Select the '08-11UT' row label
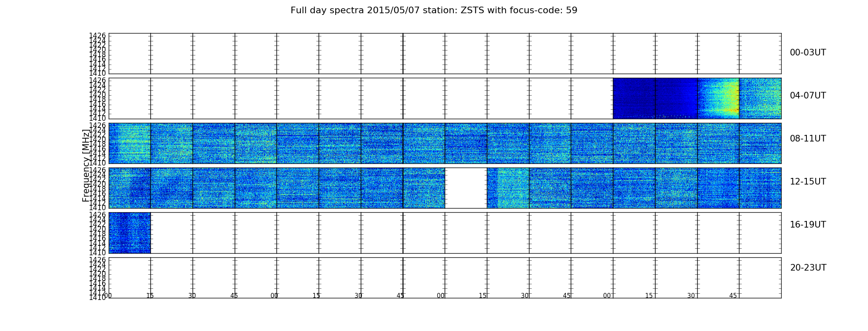Screen dimensions: 868x331 click(808, 139)
